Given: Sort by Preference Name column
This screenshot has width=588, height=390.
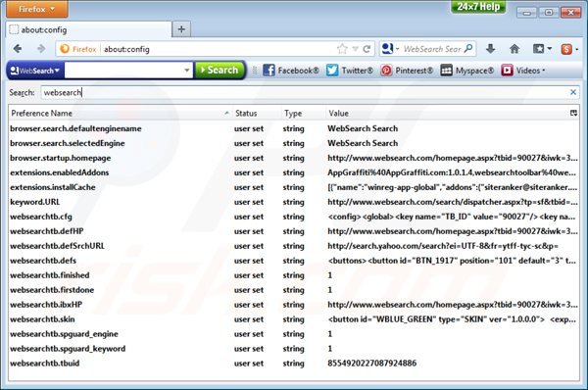Looking at the screenshot, I should coord(120,114).
